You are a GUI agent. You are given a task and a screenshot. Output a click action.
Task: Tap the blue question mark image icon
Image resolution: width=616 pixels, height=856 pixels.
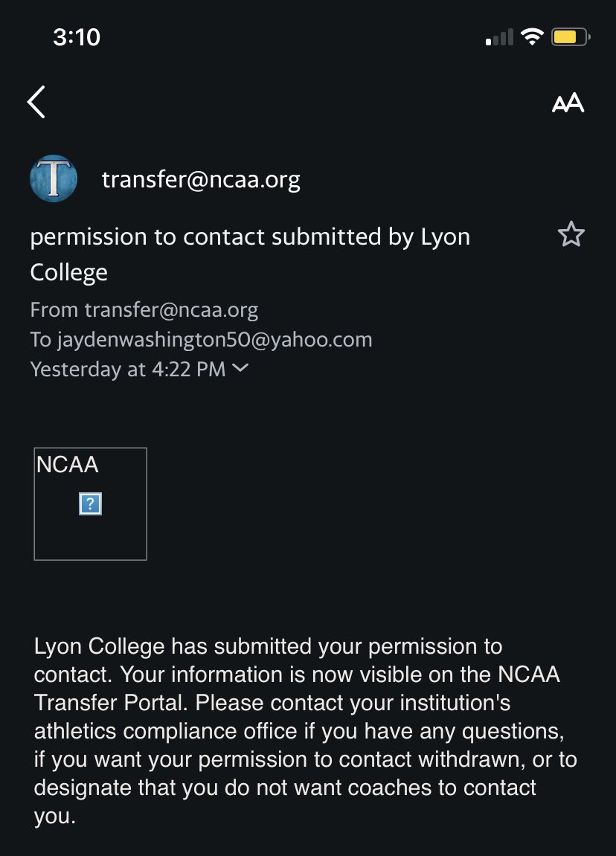point(91,504)
